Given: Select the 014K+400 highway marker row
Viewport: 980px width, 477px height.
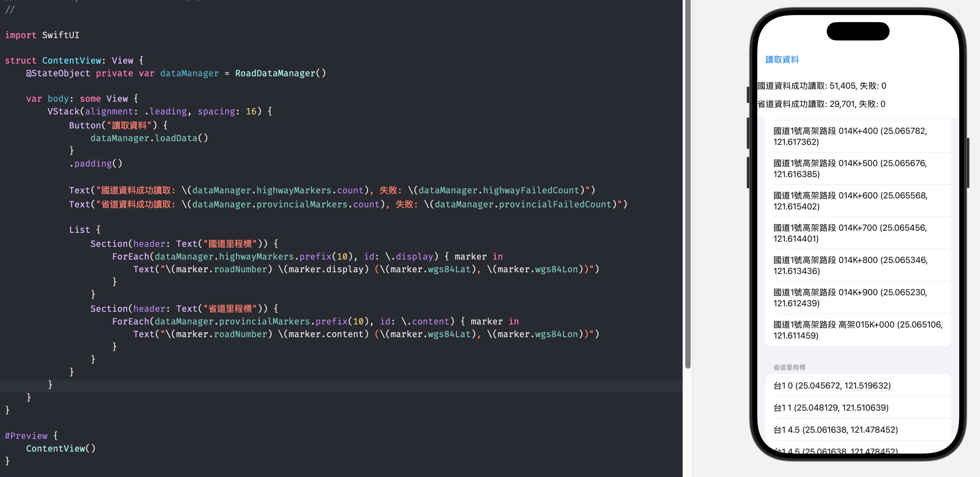Looking at the screenshot, I should click(x=850, y=136).
